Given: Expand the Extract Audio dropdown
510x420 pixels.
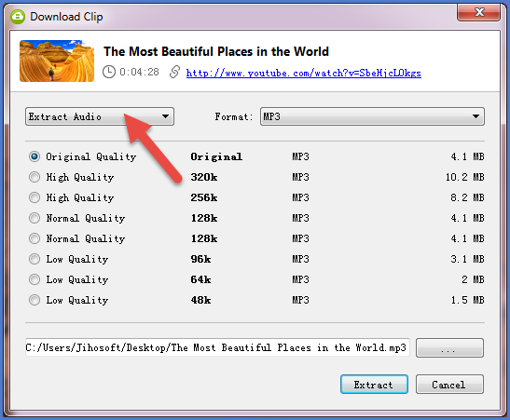Looking at the screenshot, I should pos(100,116).
